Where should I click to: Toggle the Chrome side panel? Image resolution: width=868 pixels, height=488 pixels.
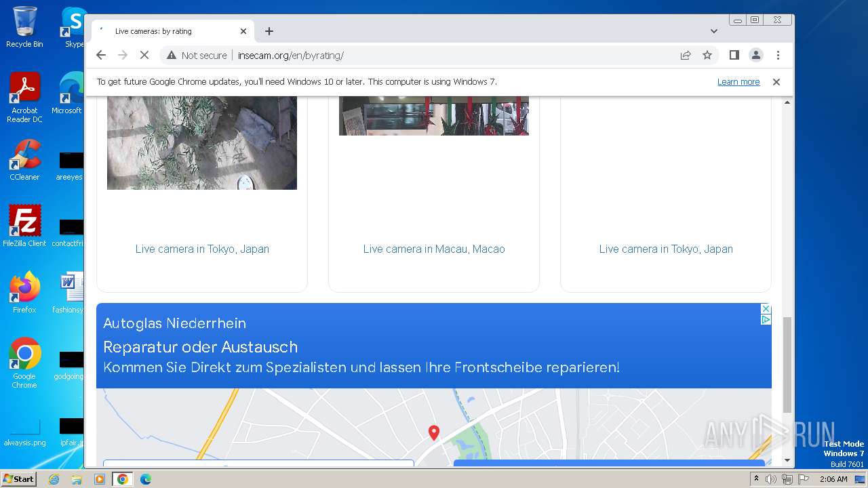click(734, 56)
